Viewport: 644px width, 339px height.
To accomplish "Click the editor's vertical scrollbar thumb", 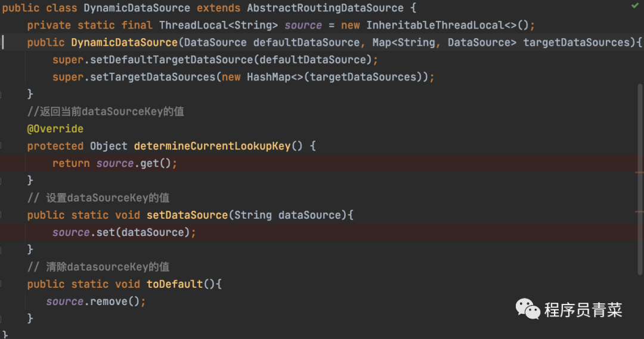I will coord(640,179).
